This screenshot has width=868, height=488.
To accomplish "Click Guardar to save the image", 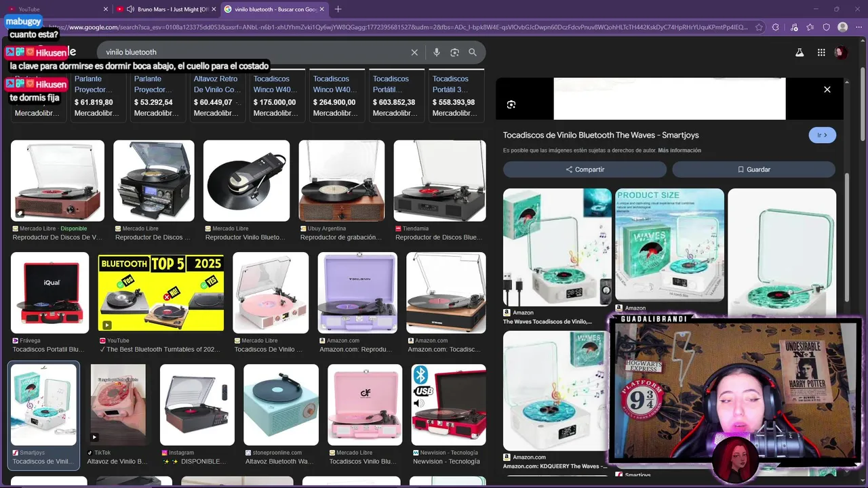I will click(x=753, y=169).
